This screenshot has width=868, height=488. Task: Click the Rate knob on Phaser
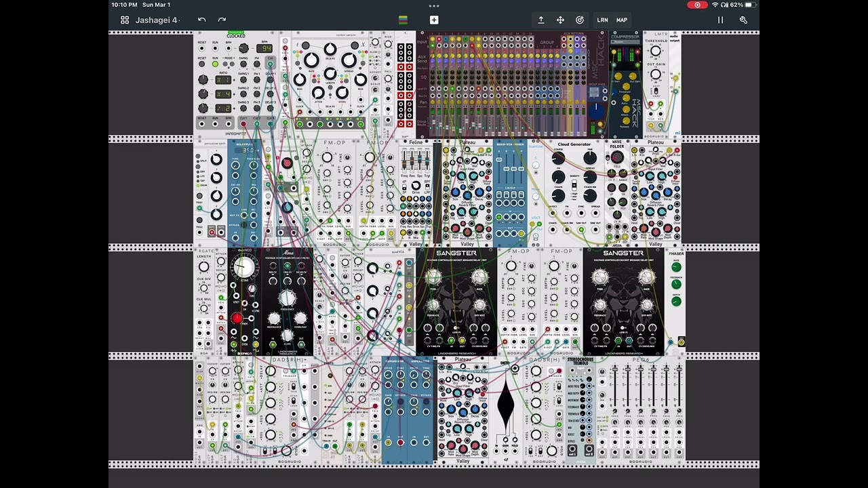(x=676, y=268)
